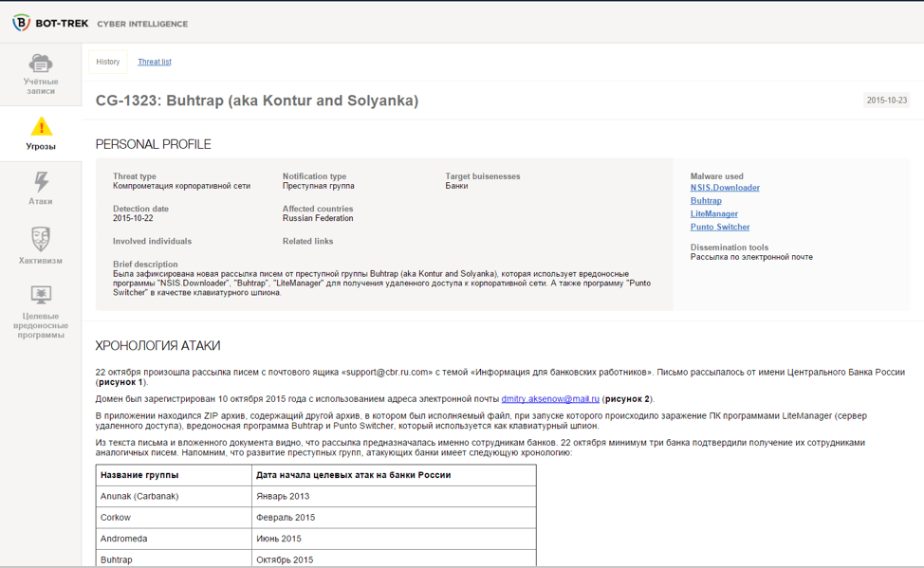
Task: Open NSIS.Downloader malware link
Action: (x=725, y=188)
